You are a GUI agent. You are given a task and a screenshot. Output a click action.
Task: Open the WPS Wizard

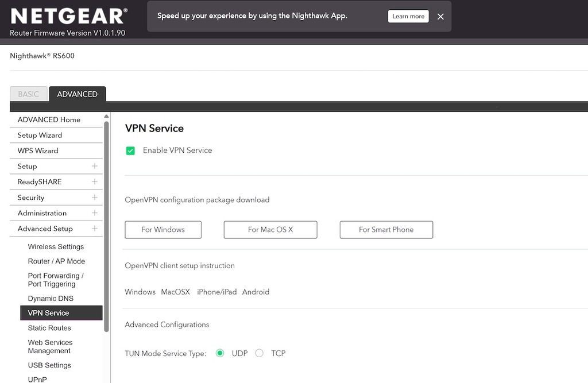[x=38, y=151]
